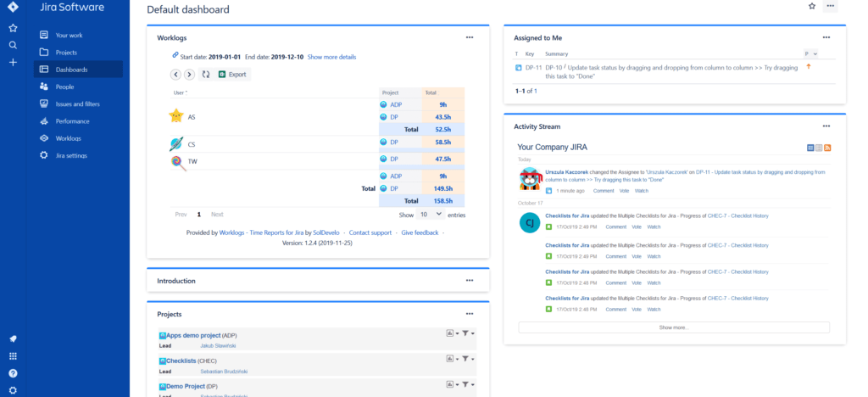
Task: Click Show more details link
Action: coord(331,57)
